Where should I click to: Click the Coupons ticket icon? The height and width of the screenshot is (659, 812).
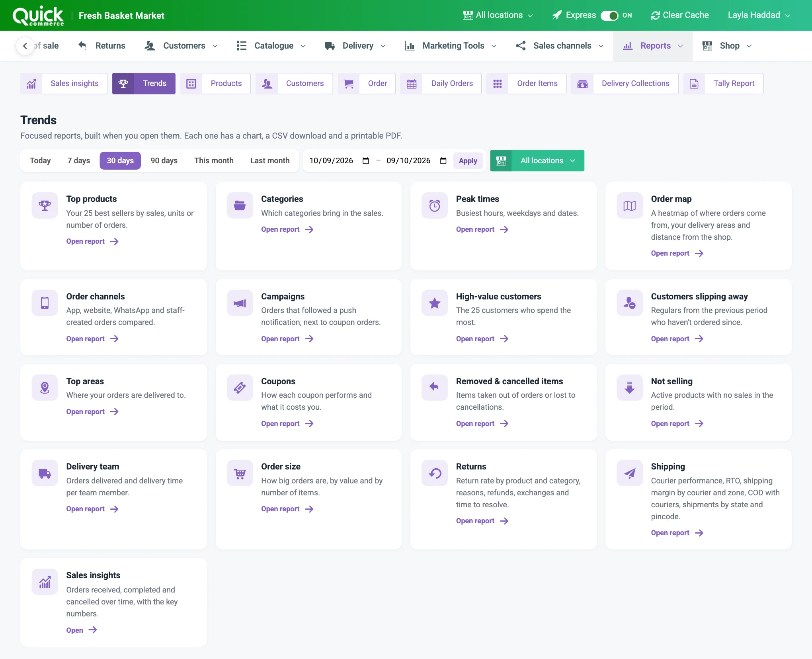[240, 388]
